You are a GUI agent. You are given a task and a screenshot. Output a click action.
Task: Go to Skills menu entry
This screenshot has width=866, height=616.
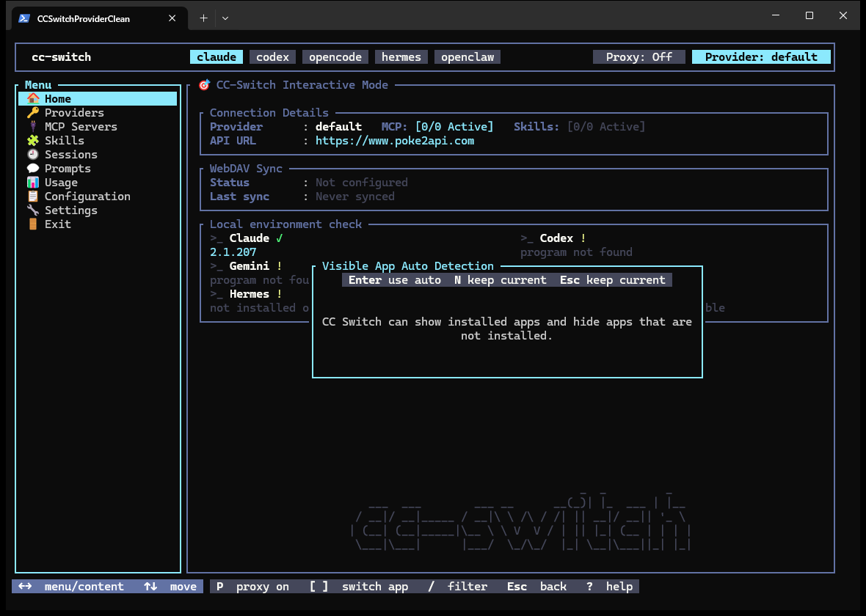tap(98, 140)
